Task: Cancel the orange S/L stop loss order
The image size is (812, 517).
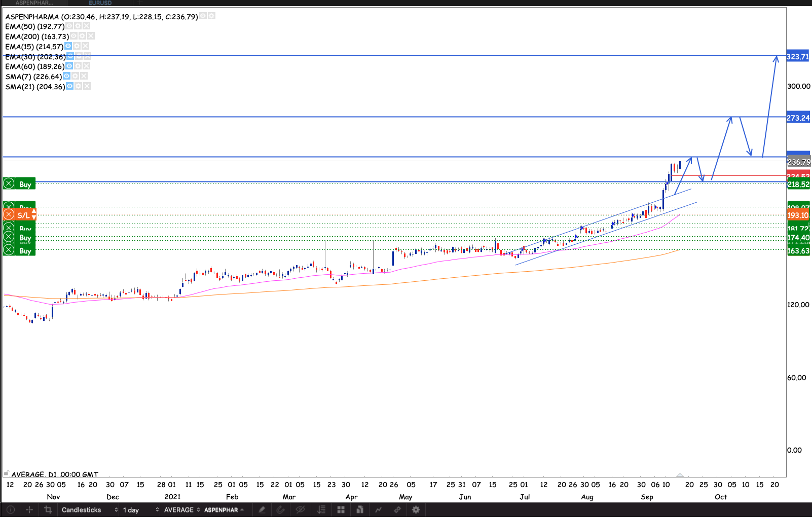Action: 9,215
